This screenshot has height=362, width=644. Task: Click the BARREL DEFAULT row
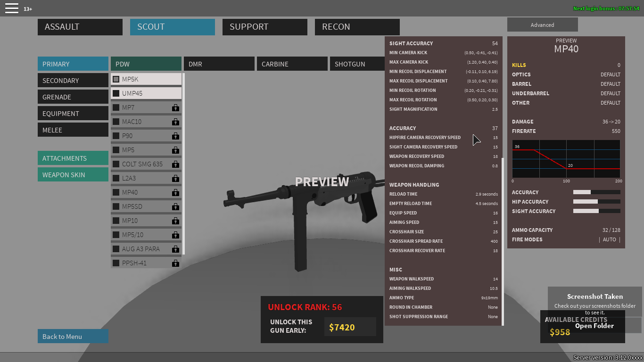(x=566, y=84)
